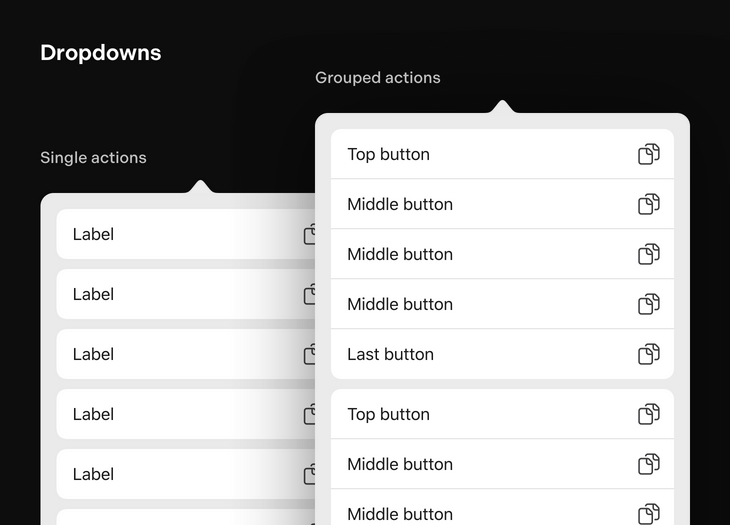Choose the first Middle button in the first group
Screen dimensions: 730x525
pyautogui.click(x=400, y=204)
